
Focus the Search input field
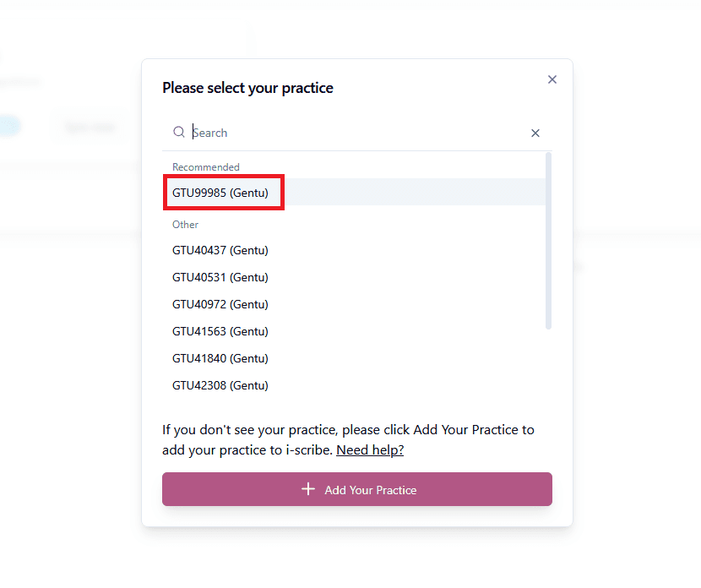pos(357,133)
